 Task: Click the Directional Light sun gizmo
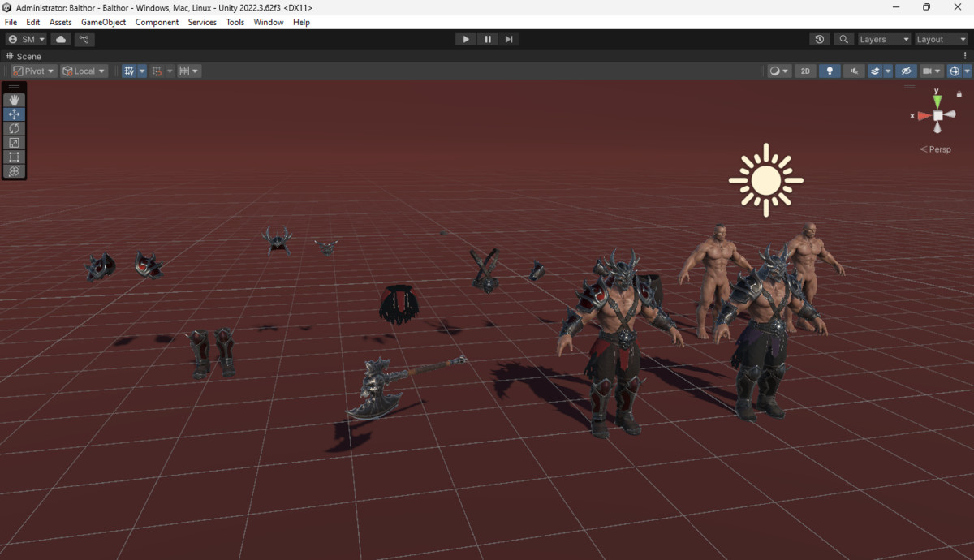pyautogui.click(x=765, y=180)
